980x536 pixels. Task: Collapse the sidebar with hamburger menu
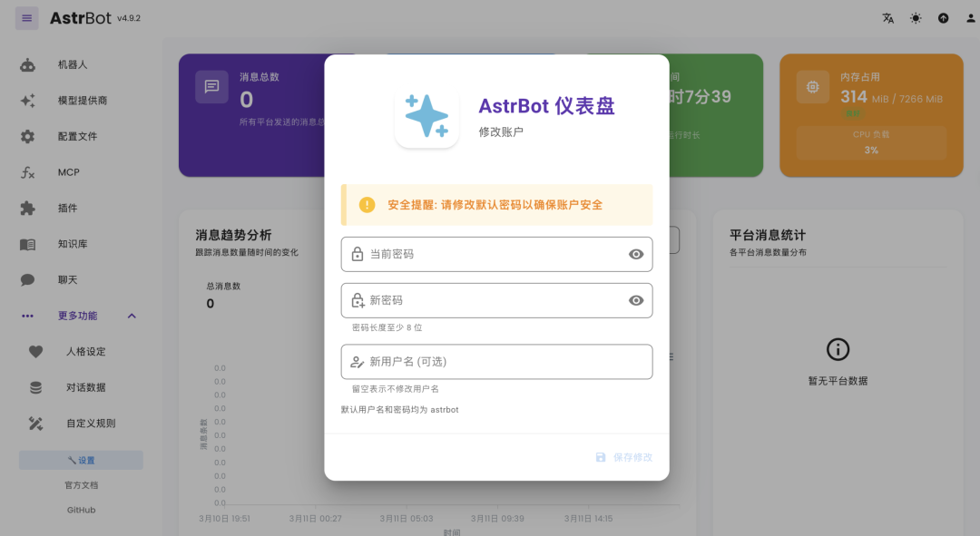[26, 17]
